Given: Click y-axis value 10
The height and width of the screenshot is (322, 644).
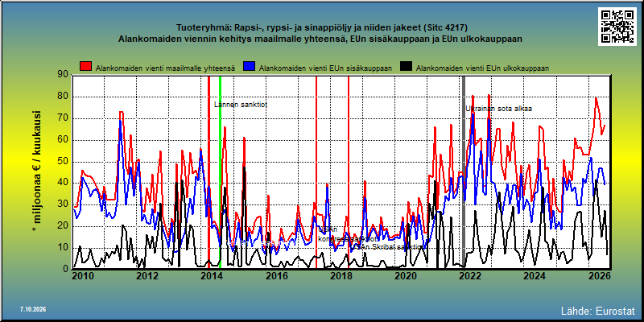Looking at the screenshot, I should 63,248.
